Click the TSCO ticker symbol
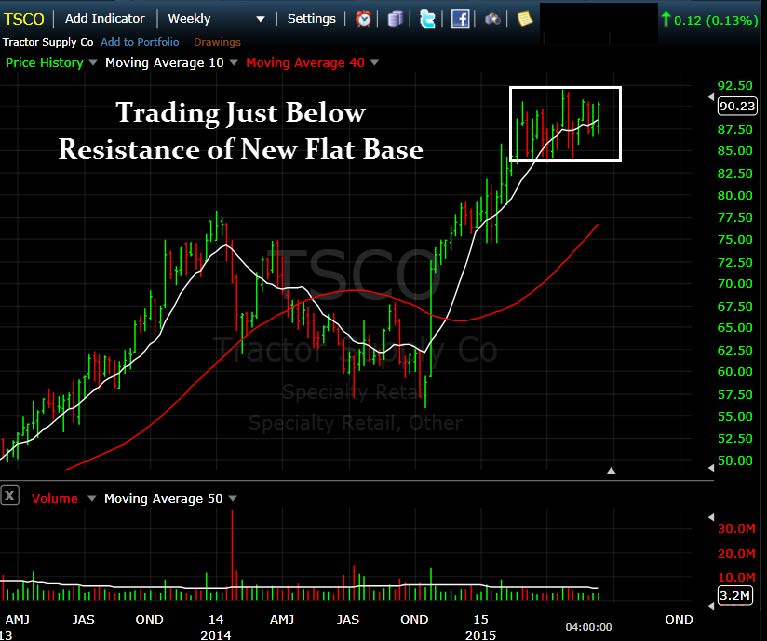Viewport: 767px width, 641px height. (24, 19)
